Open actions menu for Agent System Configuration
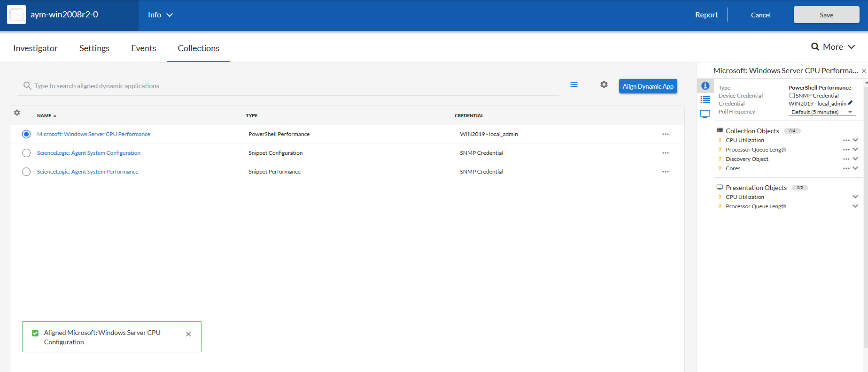The image size is (868, 372). click(665, 153)
